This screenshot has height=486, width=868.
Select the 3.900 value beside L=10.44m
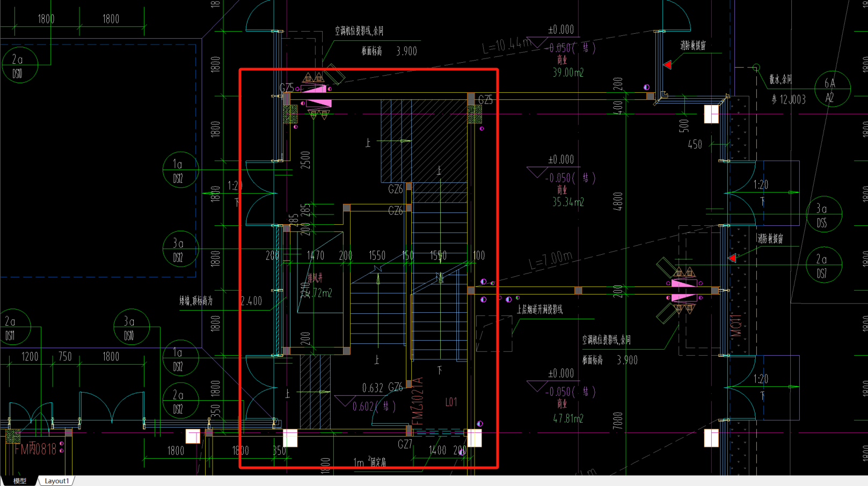pyautogui.click(x=406, y=51)
